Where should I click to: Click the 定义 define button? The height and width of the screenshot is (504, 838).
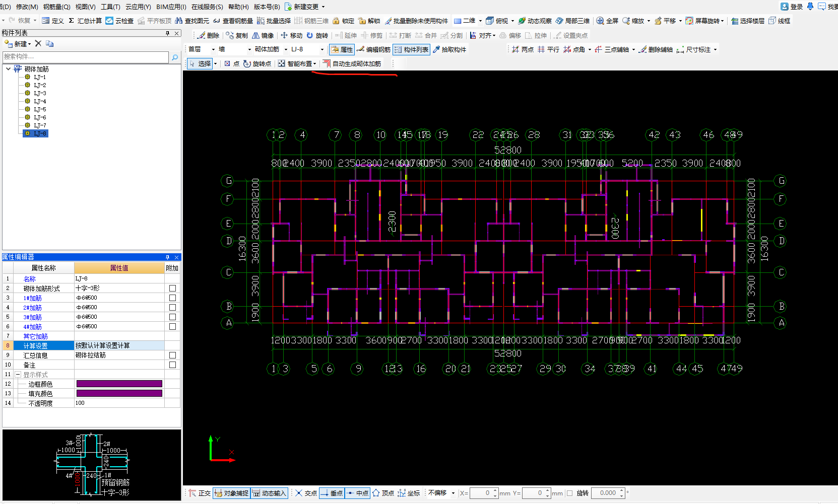pyautogui.click(x=53, y=21)
